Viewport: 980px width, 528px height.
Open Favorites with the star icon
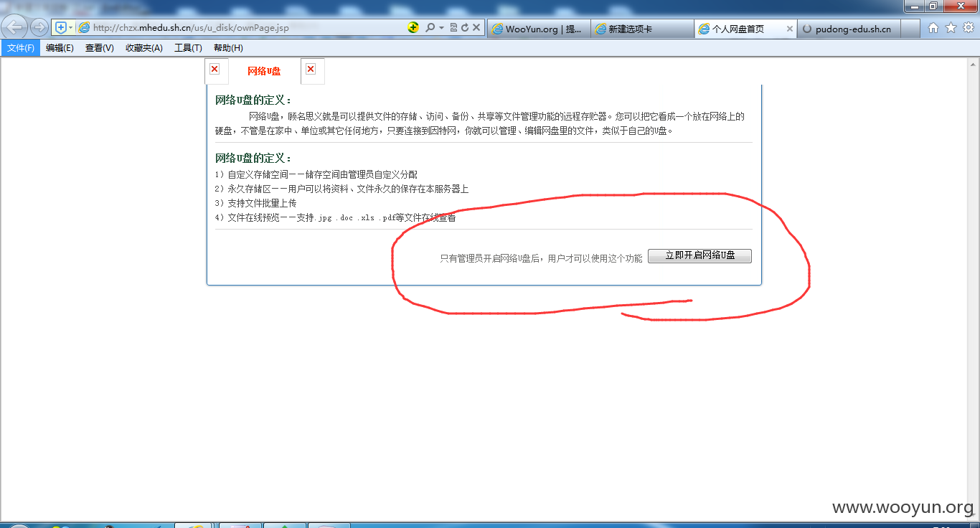(x=951, y=28)
